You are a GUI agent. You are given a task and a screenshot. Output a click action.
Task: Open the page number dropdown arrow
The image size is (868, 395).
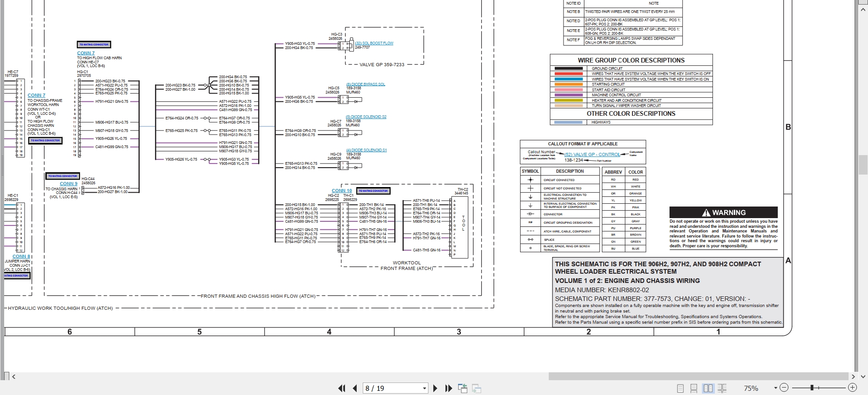click(x=424, y=389)
